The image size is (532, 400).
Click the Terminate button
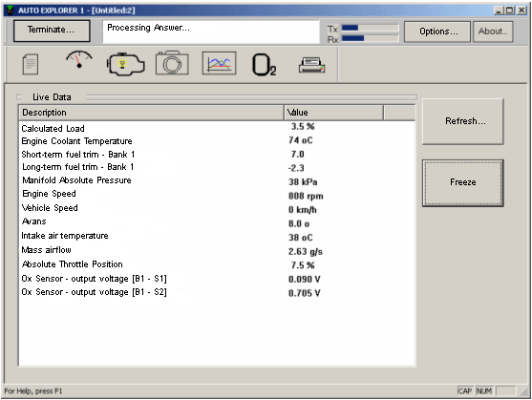52,31
